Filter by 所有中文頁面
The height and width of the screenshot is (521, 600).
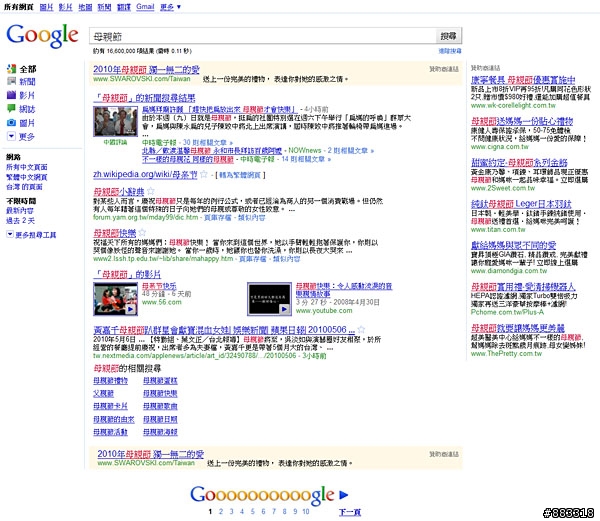(x=27, y=167)
